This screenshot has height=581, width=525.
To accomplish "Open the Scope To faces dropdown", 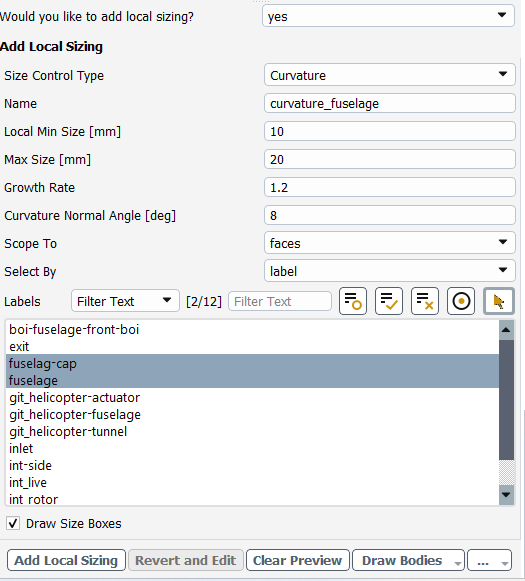I will point(390,243).
